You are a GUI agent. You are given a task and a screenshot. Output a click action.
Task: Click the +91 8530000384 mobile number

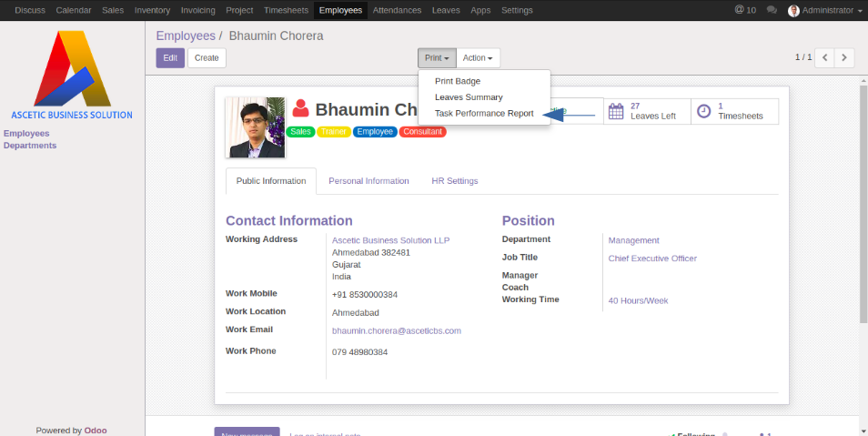[365, 295]
